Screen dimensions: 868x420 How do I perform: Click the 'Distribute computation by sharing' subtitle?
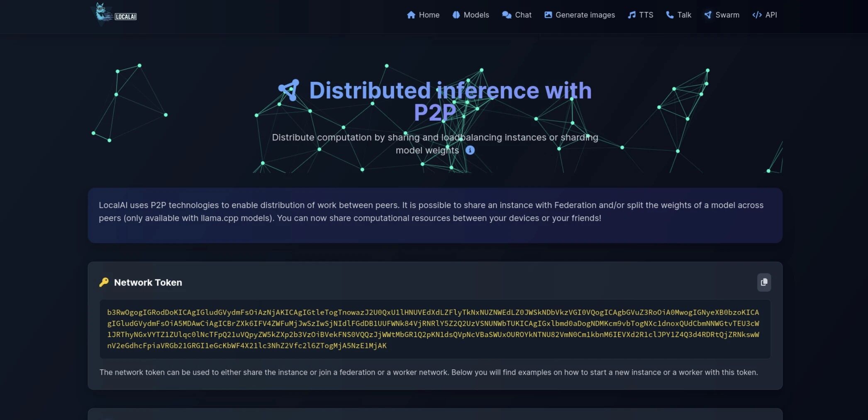click(434, 138)
